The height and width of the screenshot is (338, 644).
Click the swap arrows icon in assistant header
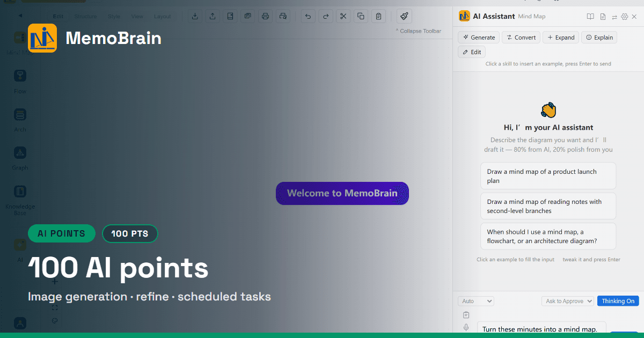[614, 17]
